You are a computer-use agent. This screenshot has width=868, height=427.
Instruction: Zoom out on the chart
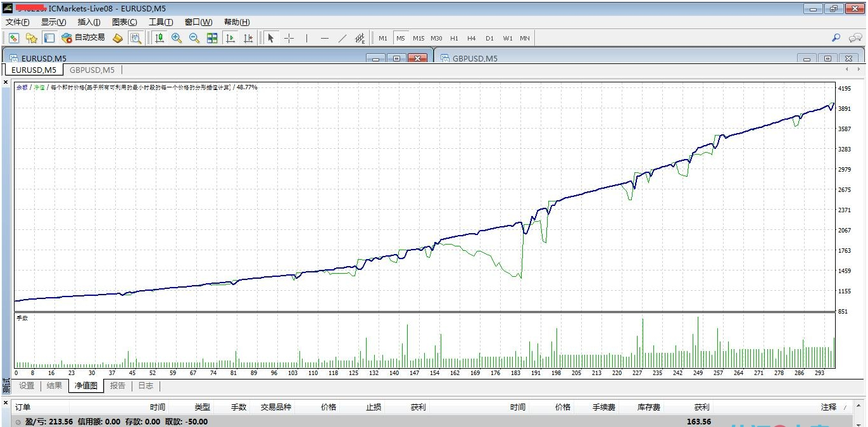[x=194, y=38]
